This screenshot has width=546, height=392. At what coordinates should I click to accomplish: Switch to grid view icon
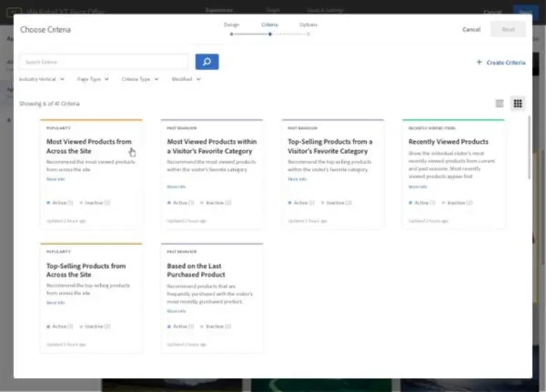coord(517,104)
